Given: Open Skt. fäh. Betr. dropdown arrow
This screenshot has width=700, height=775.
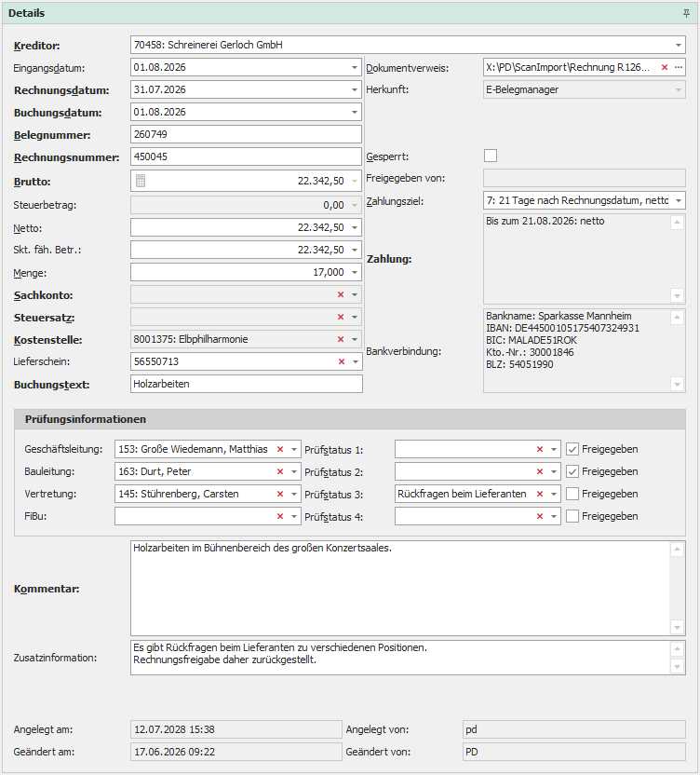Looking at the screenshot, I should [355, 250].
